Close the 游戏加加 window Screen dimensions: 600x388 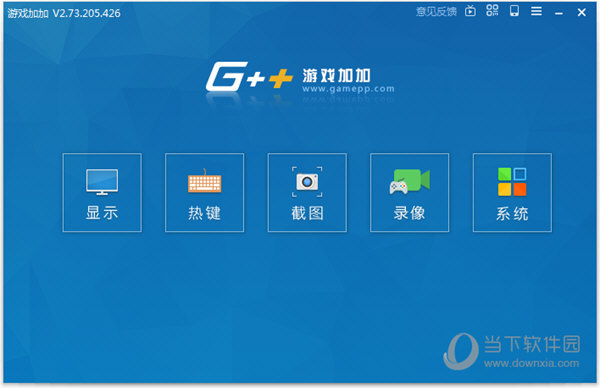(x=582, y=12)
